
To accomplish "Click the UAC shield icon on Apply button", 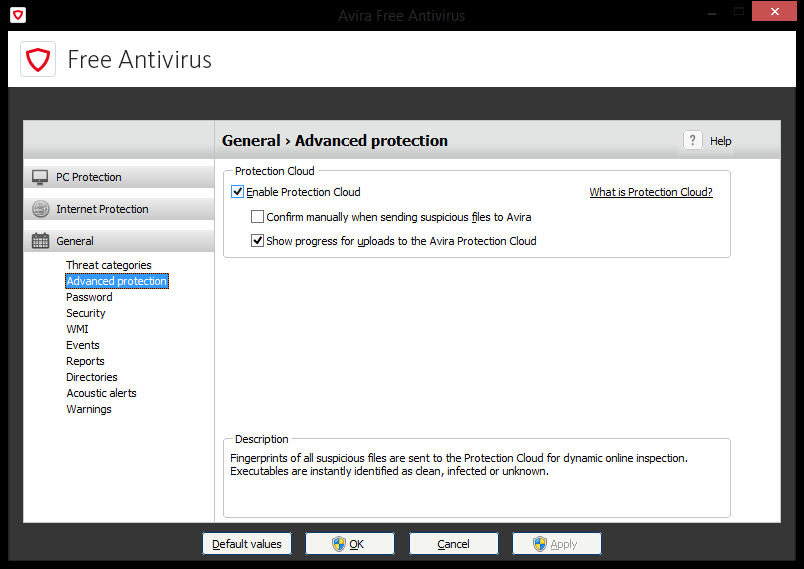I will click(x=540, y=544).
